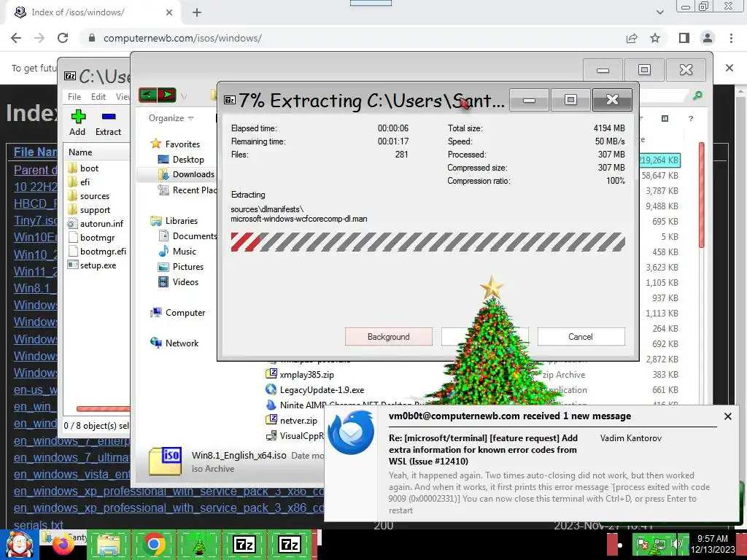This screenshot has width=747, height=560.
Task: Close the Thunderbird new message notification
Action: coord(727,416)
